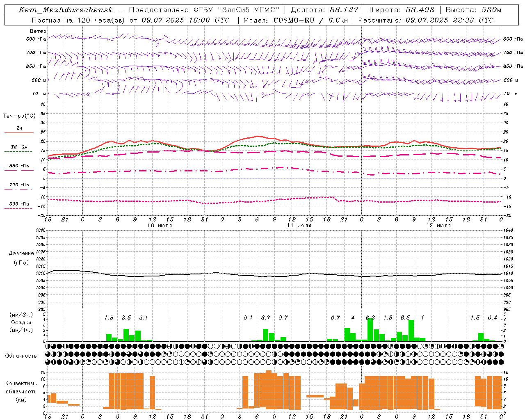Click the 1.9 precipitation total value
Image resolution: width=525 pixels, height=420 pixels.
coord(388,317)
